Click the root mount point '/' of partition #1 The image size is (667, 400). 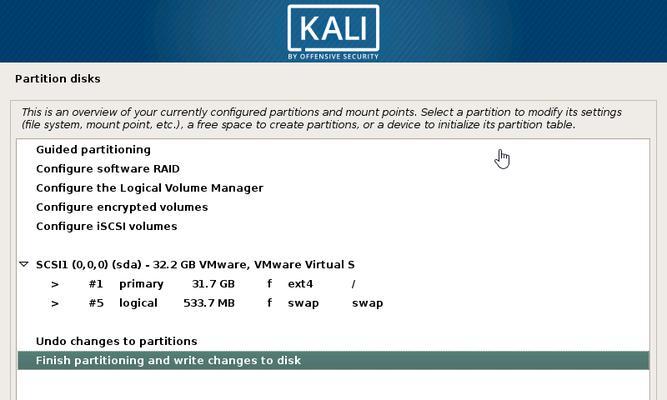coord(353,284)
